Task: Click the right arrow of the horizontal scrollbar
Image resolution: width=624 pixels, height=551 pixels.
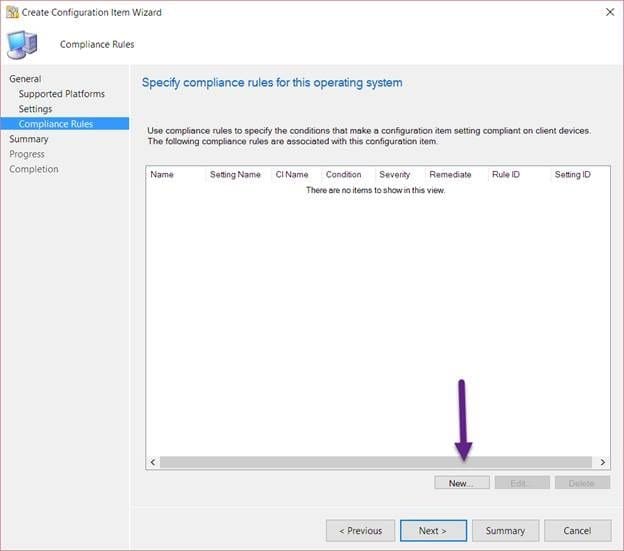Action: tap(603, 462)
